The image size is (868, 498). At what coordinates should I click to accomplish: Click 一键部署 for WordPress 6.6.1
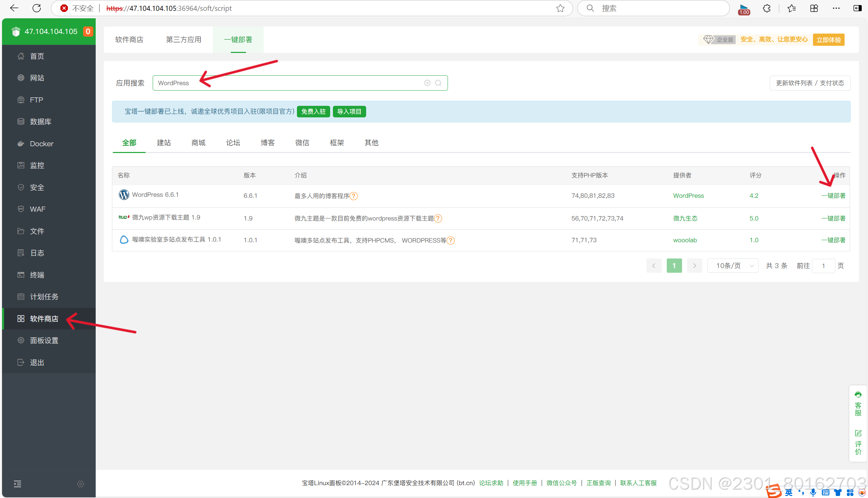tap(833, 196)
